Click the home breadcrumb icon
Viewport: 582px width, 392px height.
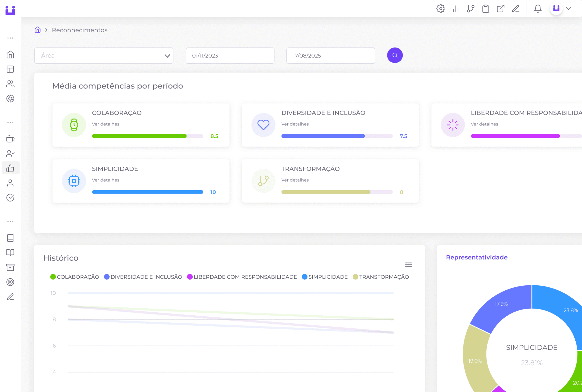tap(38, 30)
